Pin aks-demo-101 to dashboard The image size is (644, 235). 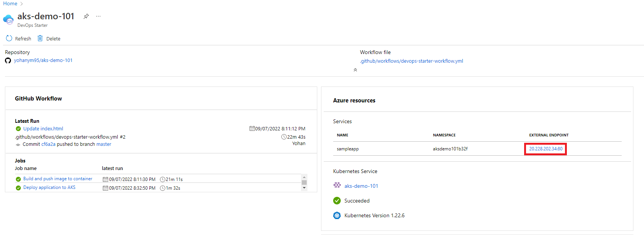pyautogui.click(x=86, y=16)
